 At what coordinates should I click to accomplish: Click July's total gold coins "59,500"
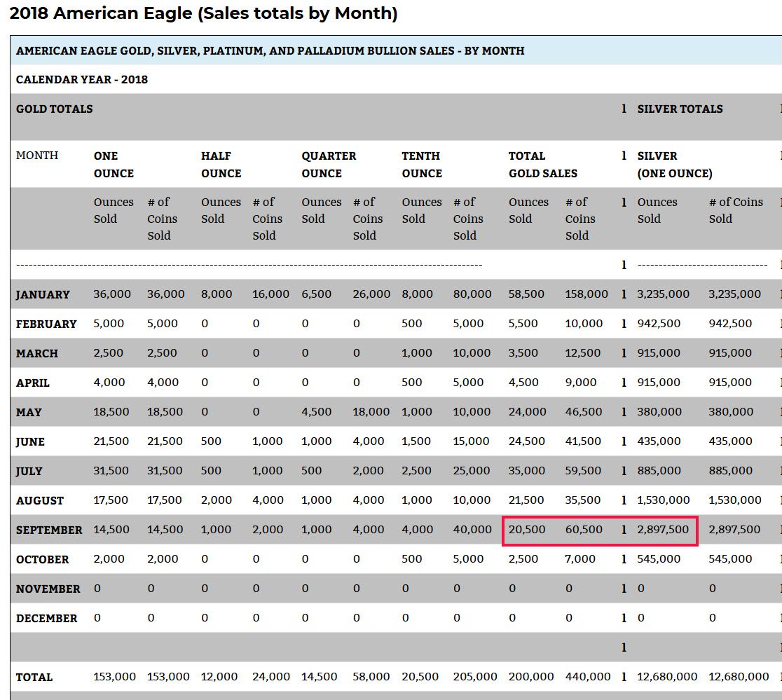pos(583,471)
